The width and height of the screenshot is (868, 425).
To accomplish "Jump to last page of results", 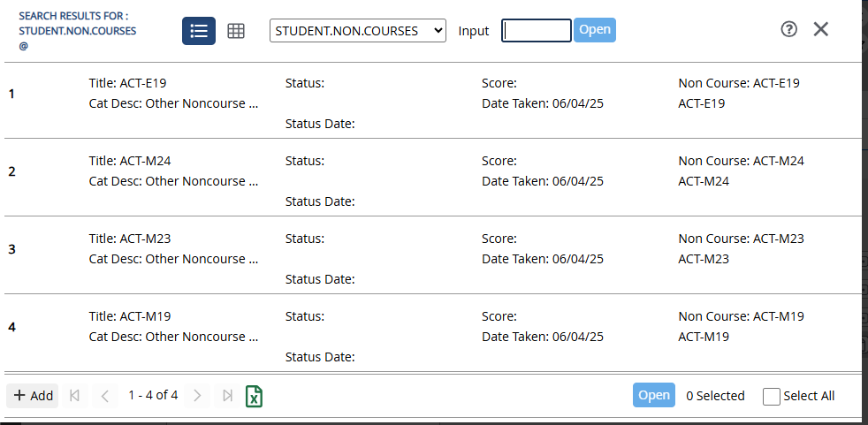I will click(227, 396).
